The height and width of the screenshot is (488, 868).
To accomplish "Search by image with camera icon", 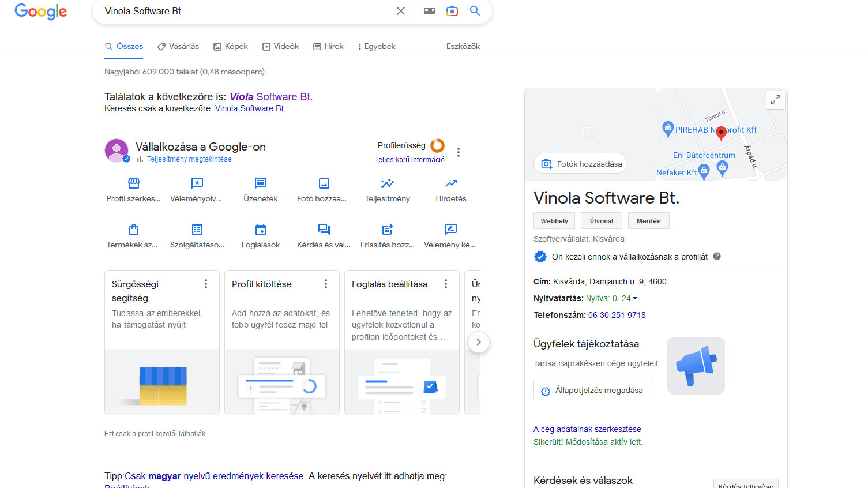I will 452,11.
